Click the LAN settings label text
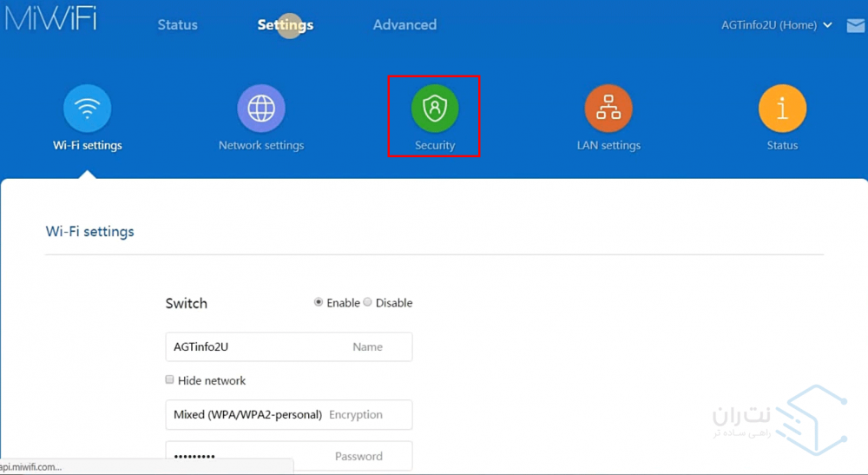 coord(608,146)
